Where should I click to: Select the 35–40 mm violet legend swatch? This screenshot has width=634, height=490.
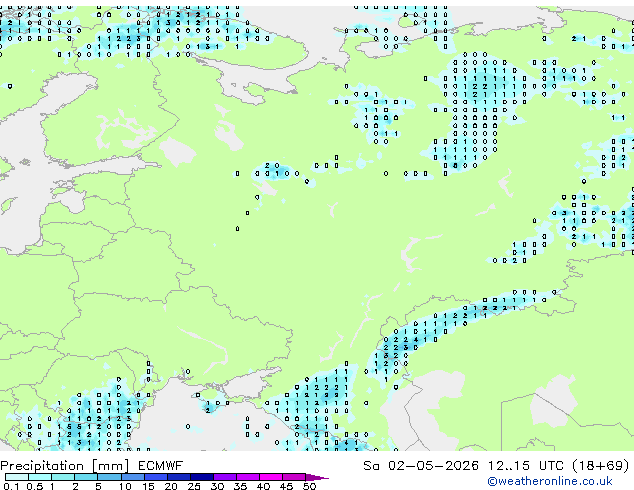pyautogui.click(x=247, y=477)
